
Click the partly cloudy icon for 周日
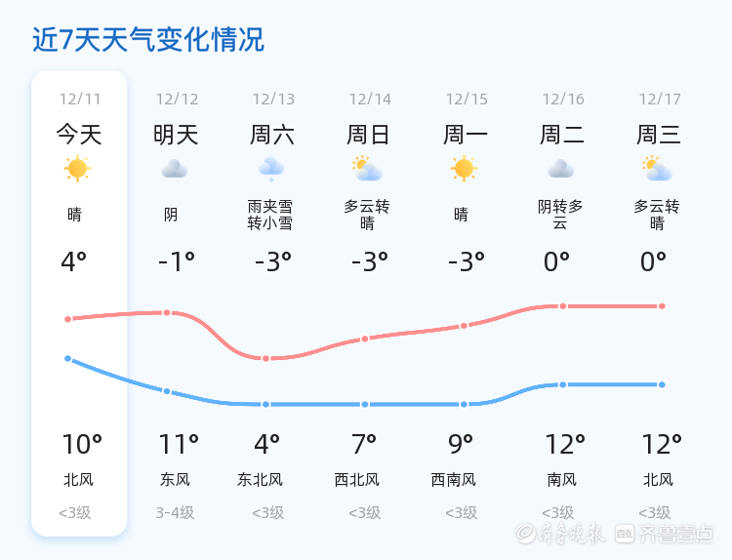click(367, 169)
